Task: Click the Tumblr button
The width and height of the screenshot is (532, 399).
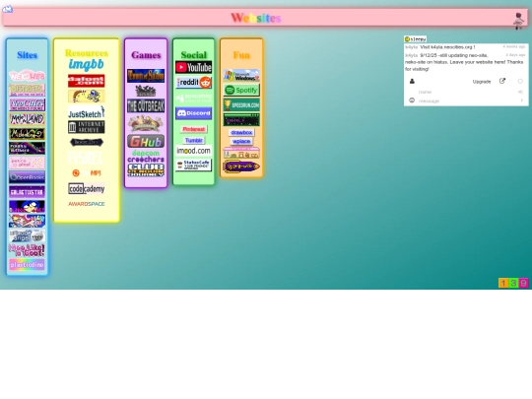Action: (193, 140)
